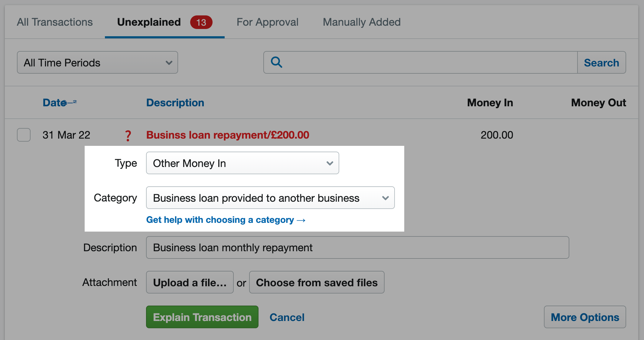Open Get help with choosing a category link
This screenshot has height=340, width=644.
[226, 220]
